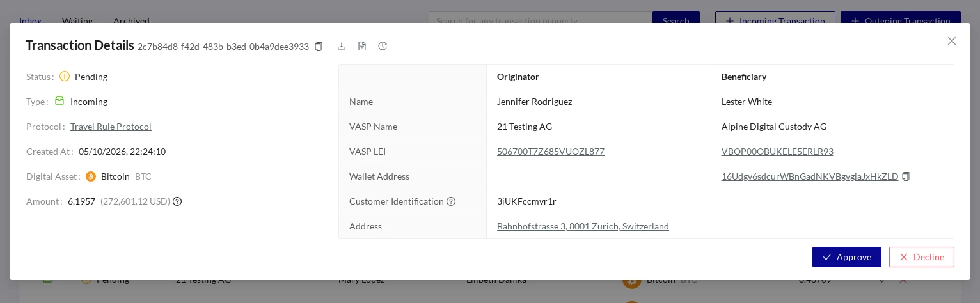Select the transaction ID text 2c7b84d8
The height and width of the screenshot is (303, 980).
coord(223,47)
